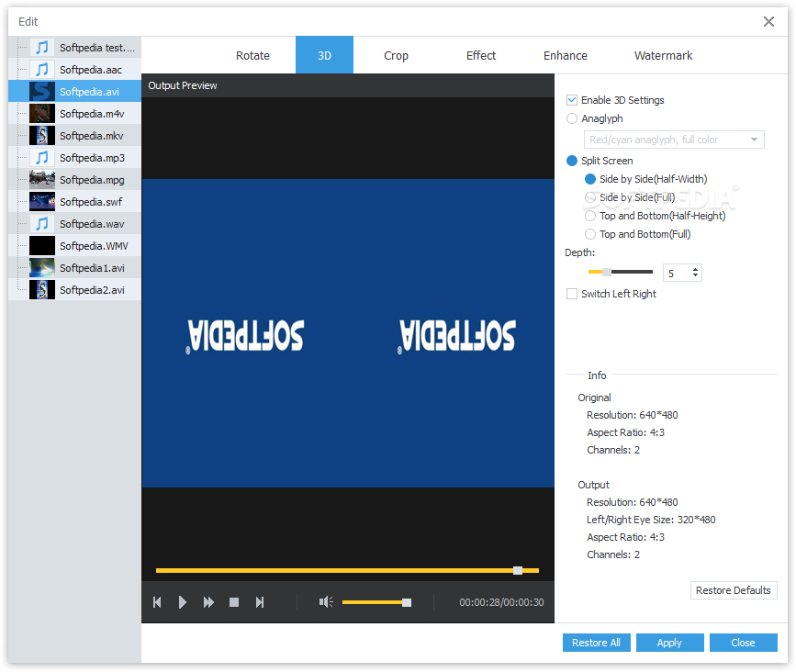The width and height of the screenshot is (796, 672).
Task: Open the Watermark tab
Action: tap(663, 55)
